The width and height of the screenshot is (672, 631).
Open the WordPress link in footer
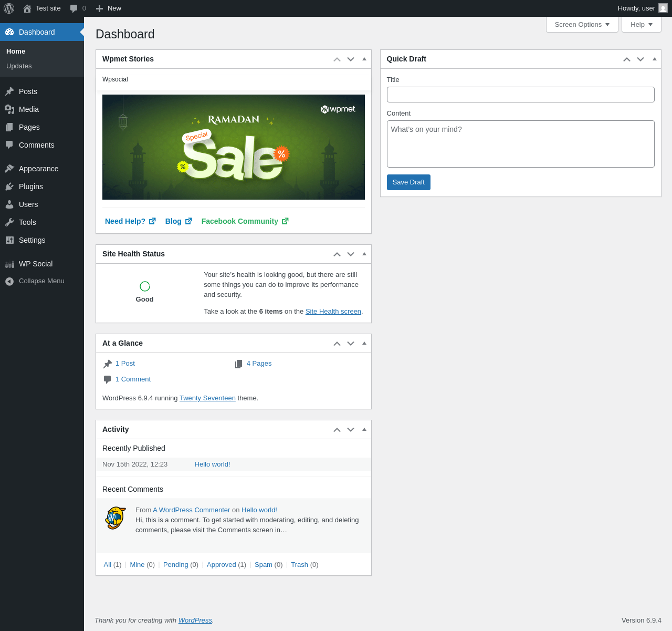coord(195,620)
